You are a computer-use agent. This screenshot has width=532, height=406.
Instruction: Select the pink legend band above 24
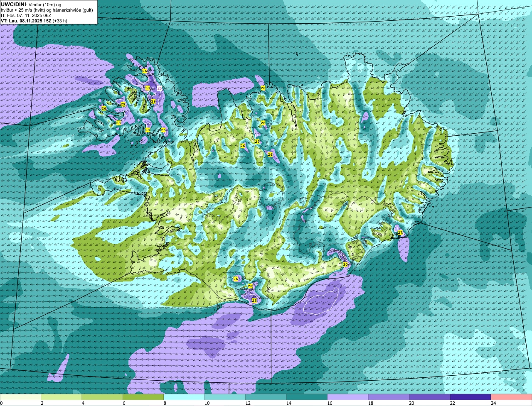tap(512, 397)
